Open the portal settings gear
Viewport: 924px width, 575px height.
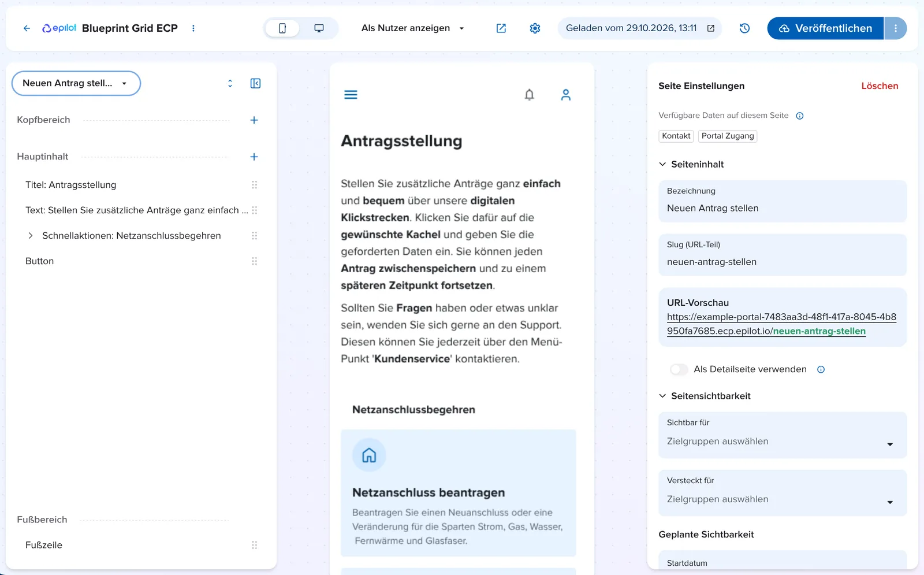coord(535,28)
